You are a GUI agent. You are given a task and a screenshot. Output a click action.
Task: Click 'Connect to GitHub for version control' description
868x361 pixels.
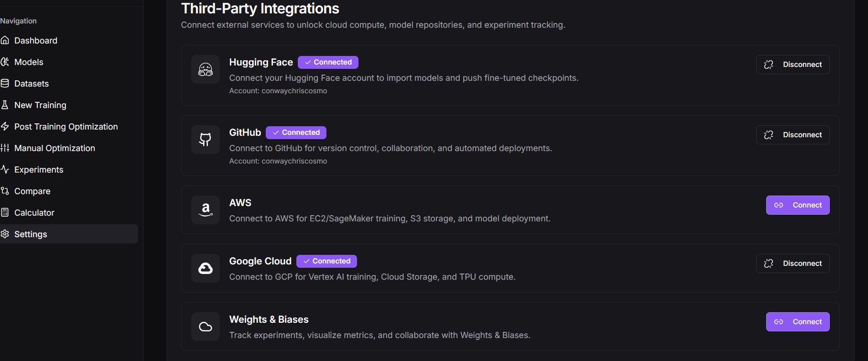click(x=391, y=148)
